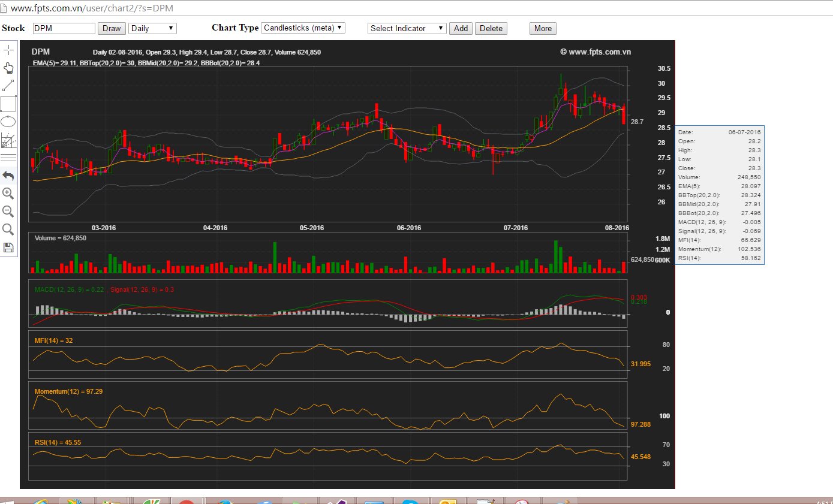The width and height of the screenshot is (833, 504).
Task: Click the plain magnifier reset zoom icon
Action: (8, 229)
